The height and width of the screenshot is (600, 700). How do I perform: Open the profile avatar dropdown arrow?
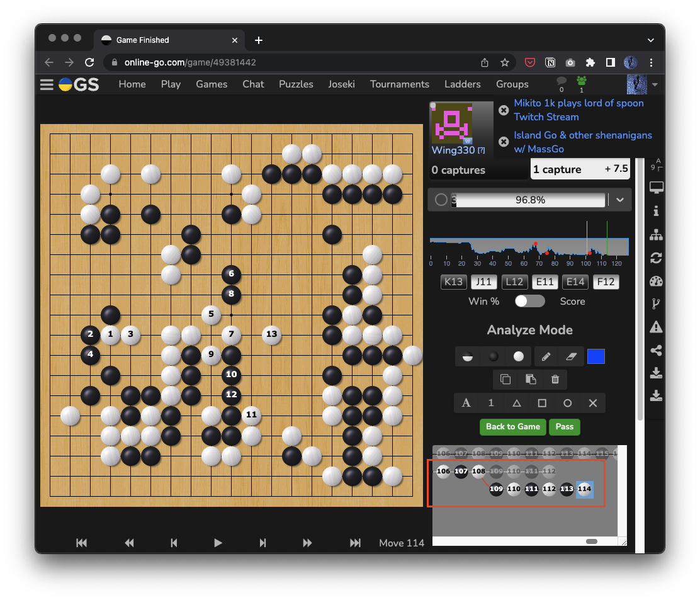tap(655, 84)
